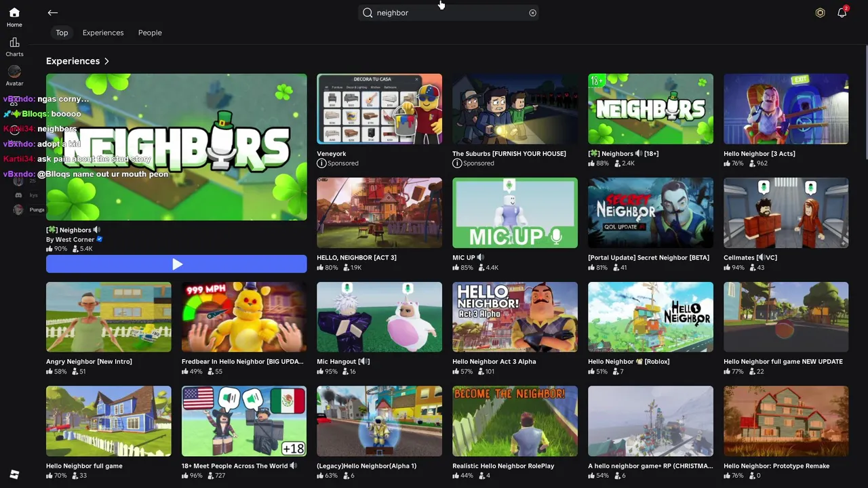This screenshot has height=488, width=868.
Task: Open the notifications bell
Action: click(x=842, y=13)
